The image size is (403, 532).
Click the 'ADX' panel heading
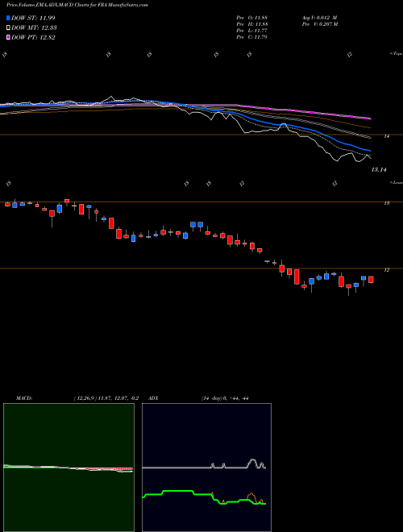coord(154,398)
